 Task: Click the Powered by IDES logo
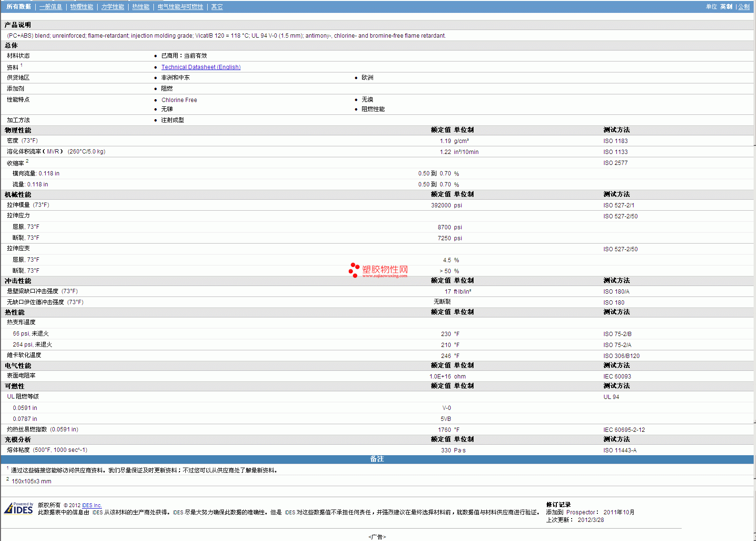pos(19,509)
